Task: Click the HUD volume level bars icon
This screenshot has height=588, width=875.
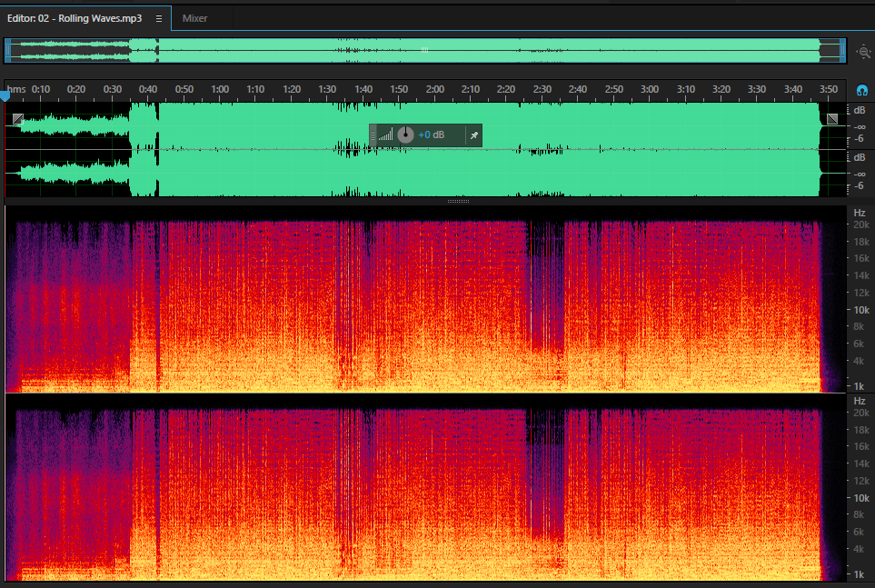Action: [x=385, y=135]
